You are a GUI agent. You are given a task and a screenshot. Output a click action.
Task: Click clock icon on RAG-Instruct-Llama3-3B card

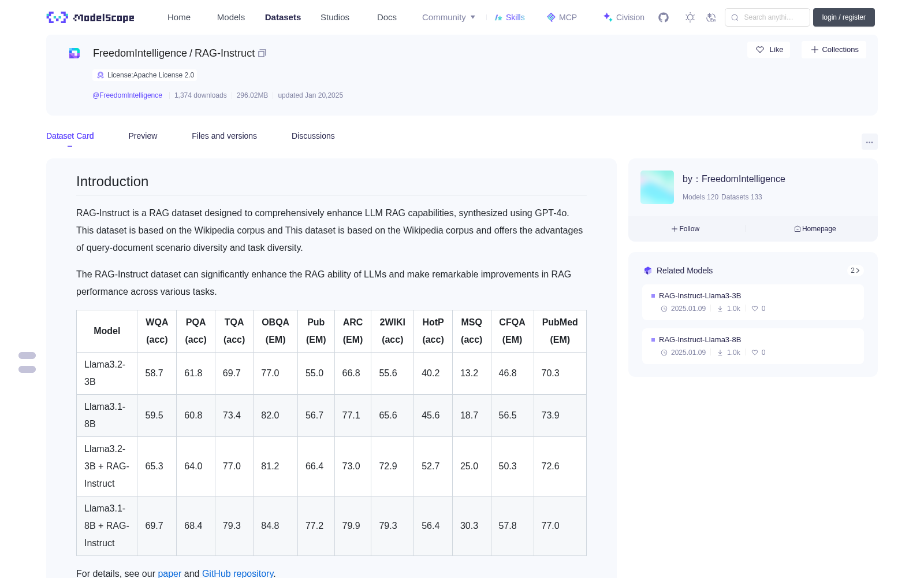click(x=664, y=309)
